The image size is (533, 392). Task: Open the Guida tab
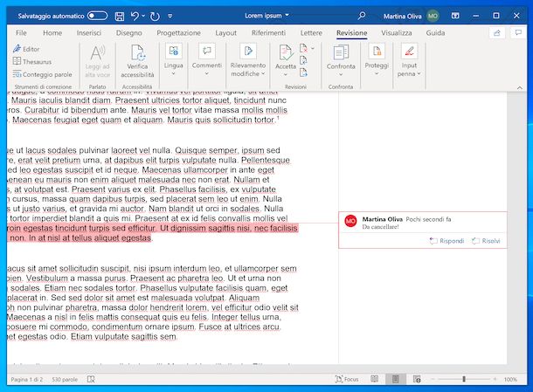[435, 33]
